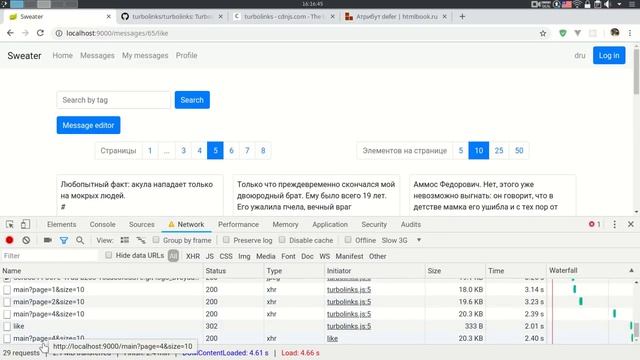Bookmark this page with the star icon
The width and height of the screenshot is (640, 360).
[x=543, y=33]
